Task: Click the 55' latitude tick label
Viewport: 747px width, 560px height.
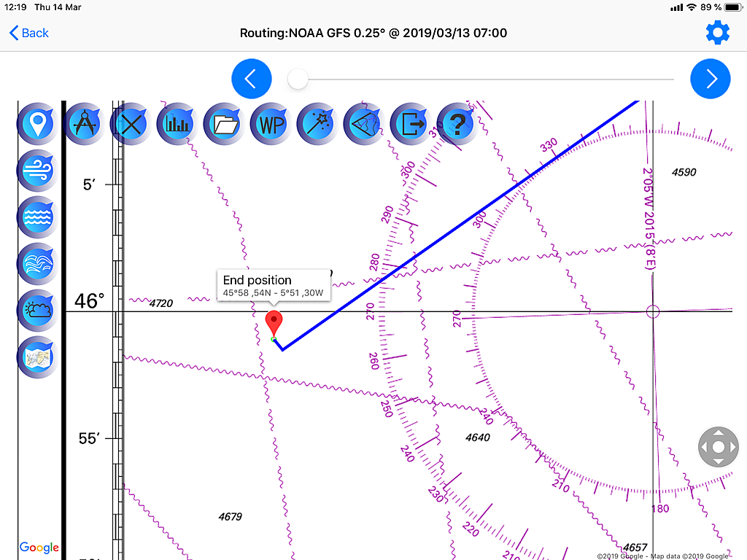Action: pyautogui.click(x=88, y=438)
